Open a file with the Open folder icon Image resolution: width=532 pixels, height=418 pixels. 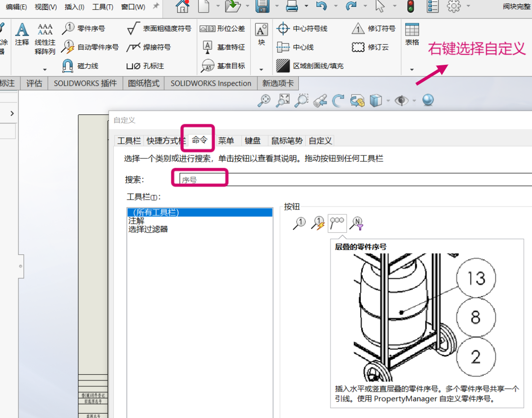point(233,6)
